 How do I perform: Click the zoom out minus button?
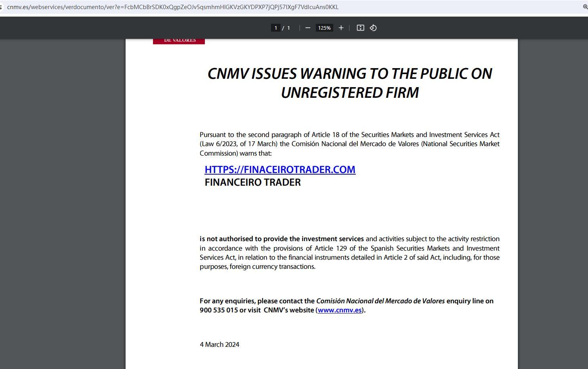coord(307,28)
